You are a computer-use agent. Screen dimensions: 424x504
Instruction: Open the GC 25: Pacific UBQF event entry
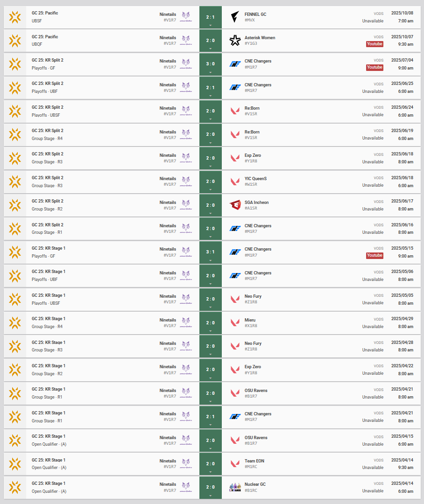pyautogui.click(x=45, y=37)
